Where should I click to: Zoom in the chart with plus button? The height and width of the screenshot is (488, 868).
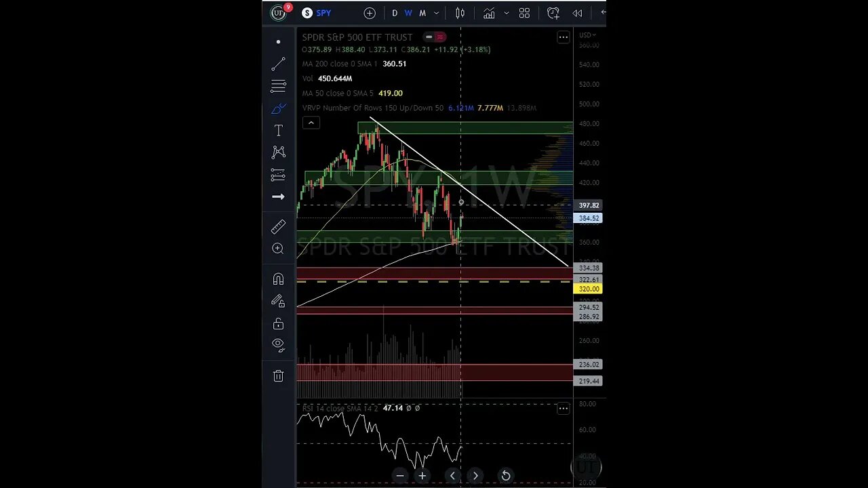(422, 476)
